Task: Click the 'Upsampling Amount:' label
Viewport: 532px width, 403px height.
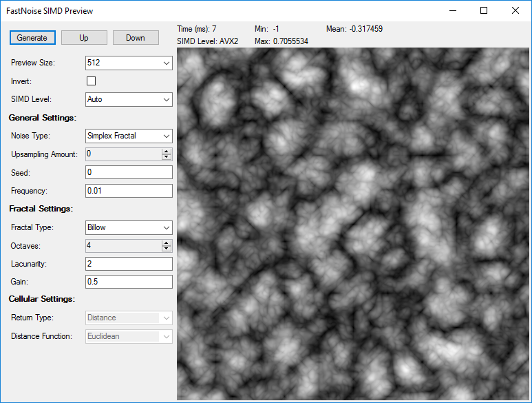Action: [x=45, y=154]
